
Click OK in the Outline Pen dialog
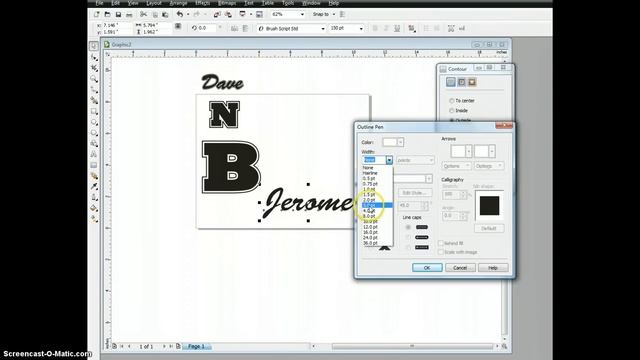click(427, 268)
